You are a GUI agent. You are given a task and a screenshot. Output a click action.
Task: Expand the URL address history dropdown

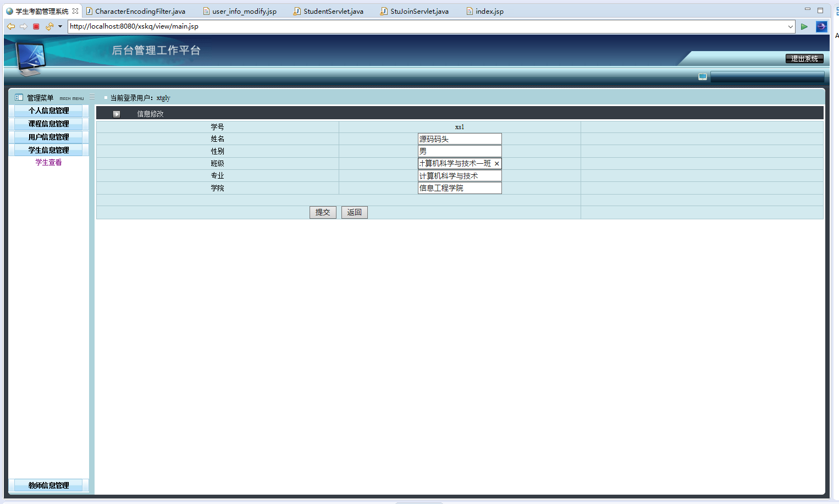(791, 26)
